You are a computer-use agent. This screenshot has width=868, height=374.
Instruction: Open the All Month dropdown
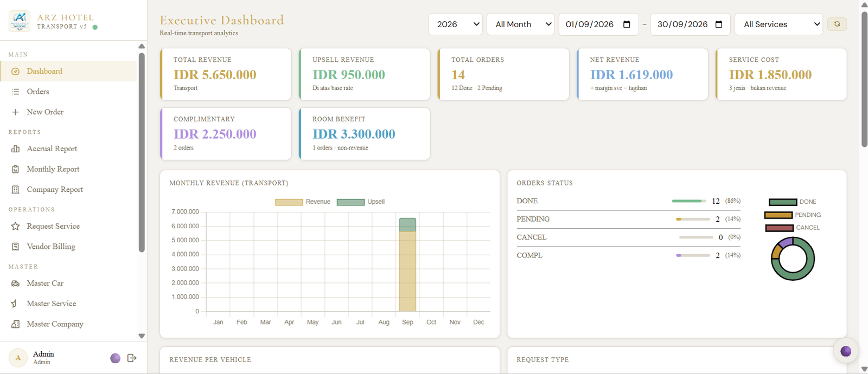click(521, 24)
